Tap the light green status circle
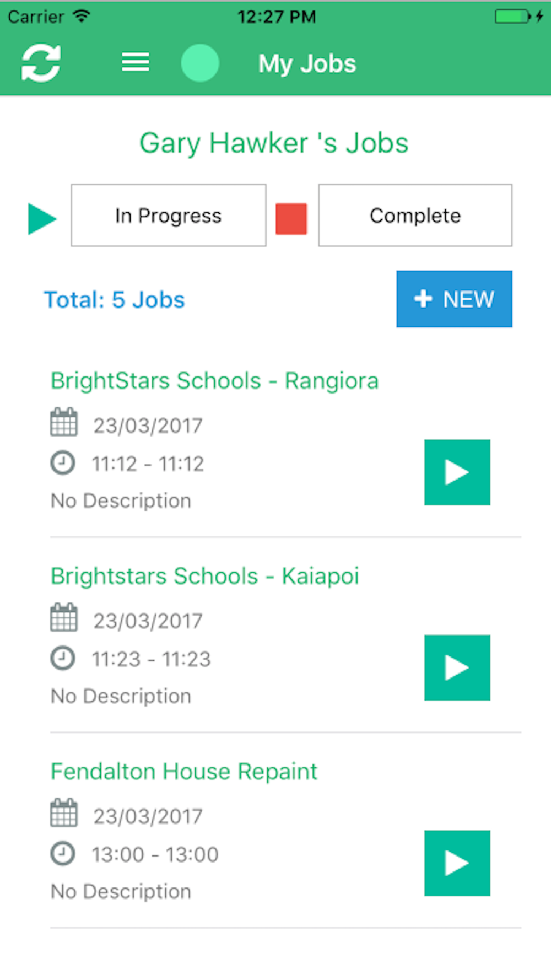 pos(200,63)
